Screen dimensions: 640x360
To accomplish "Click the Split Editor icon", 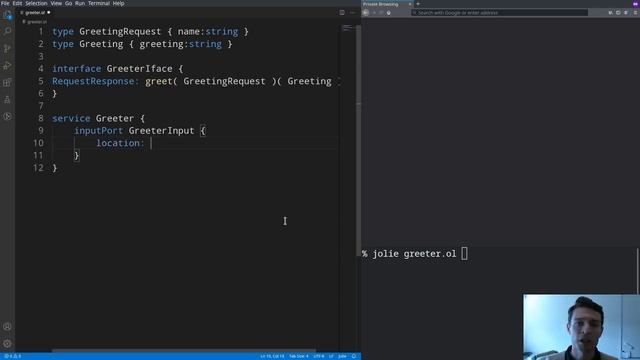I will click(342, 13).
